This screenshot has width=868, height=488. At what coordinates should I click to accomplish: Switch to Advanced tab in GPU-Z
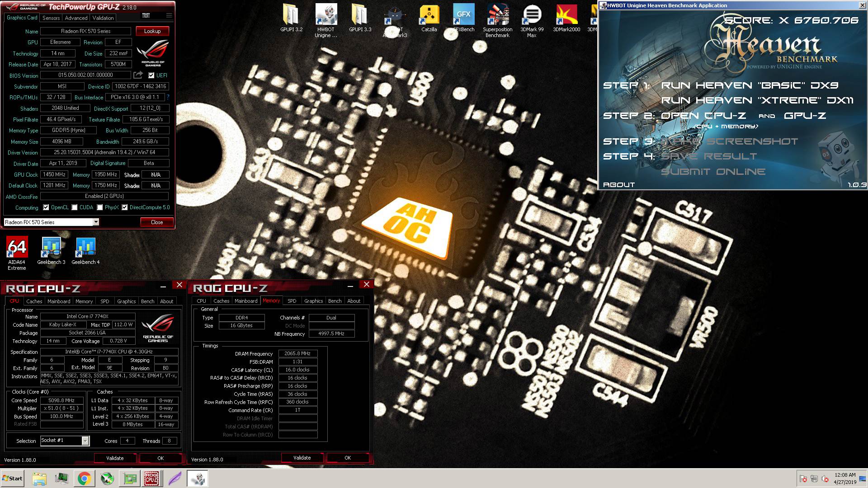[76, 18]
